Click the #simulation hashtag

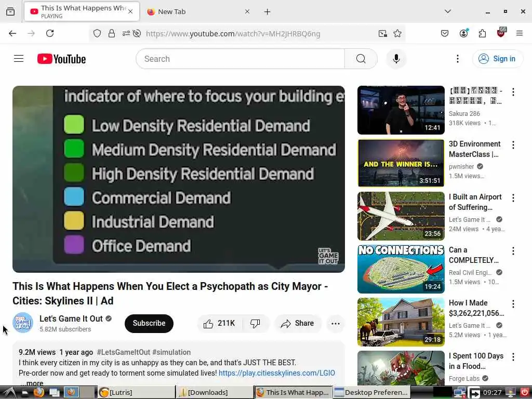coord(171,352)
